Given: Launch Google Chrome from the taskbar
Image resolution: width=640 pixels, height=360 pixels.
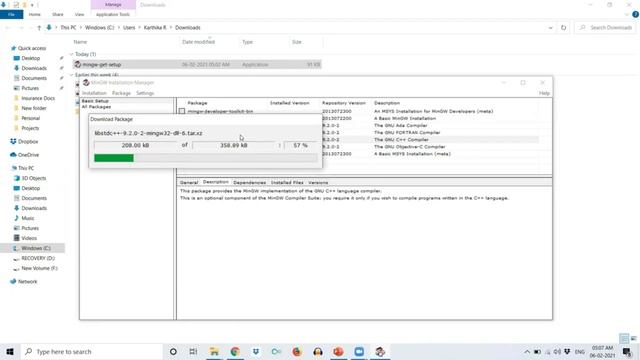Looking at the screenshot, I should (x=235, y=351).
